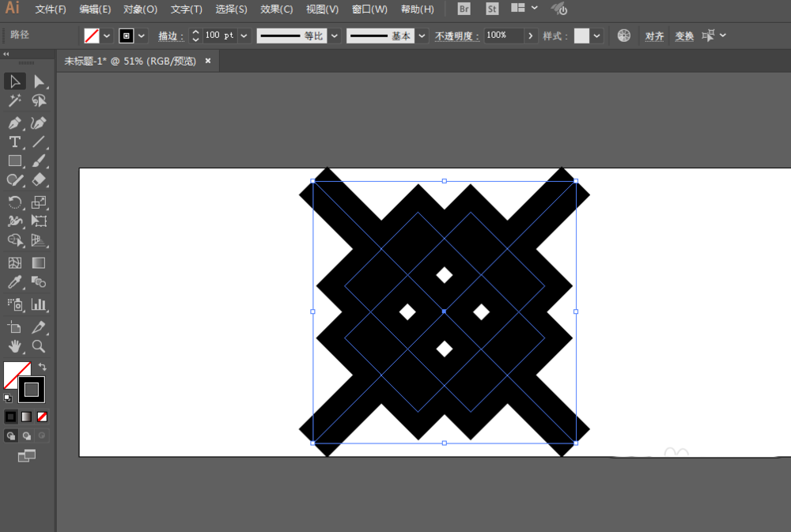Open 编辑(E) menu
Viewport: 791px width, 532px height.
(96, 9)
